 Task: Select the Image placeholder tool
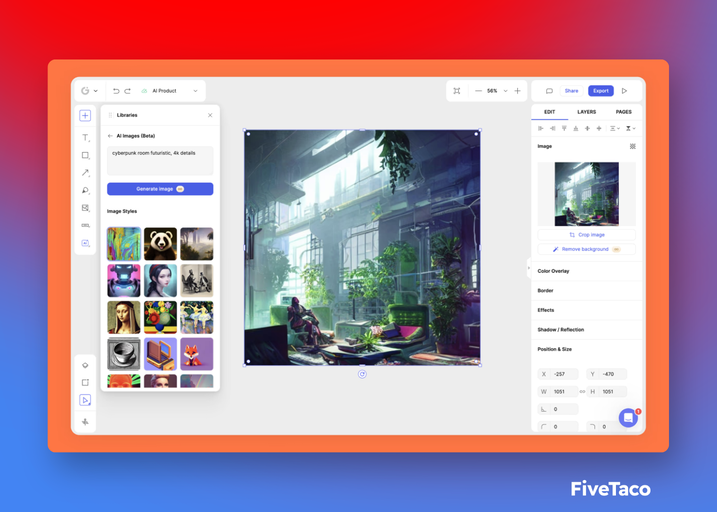point(86,208)
